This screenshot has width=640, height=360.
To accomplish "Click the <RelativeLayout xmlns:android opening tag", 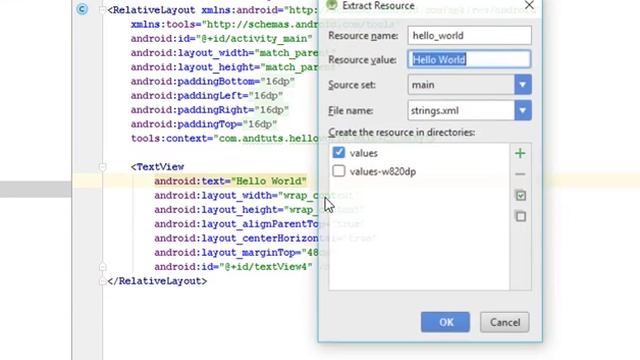I will 213,10.
